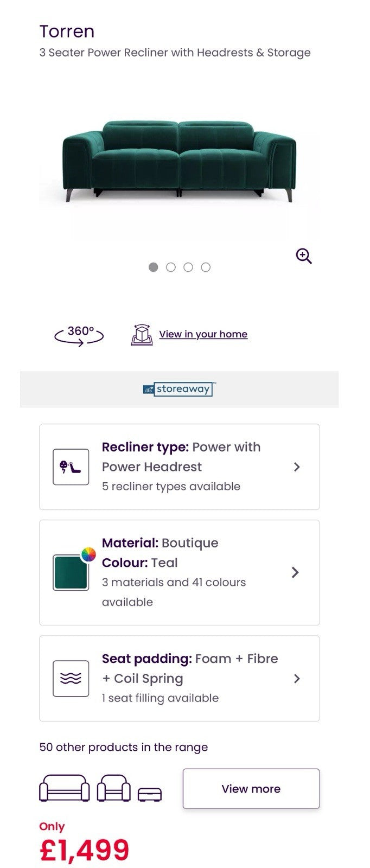The image size is (370, 868).
Task: Choose the three-seater sofa range icon
Action: 65,788
